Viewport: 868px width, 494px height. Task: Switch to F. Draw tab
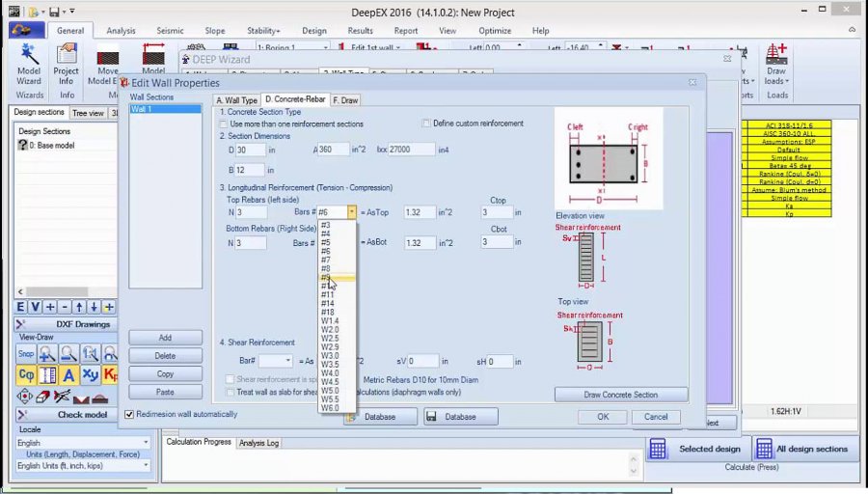point(345,100)
